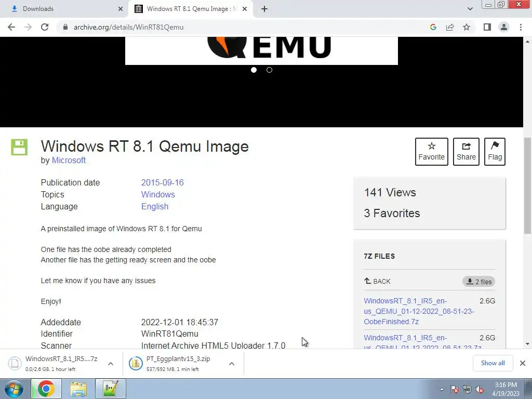Bookmark this page with the star icon
The image size is (532, 399).
pos(467,27)
